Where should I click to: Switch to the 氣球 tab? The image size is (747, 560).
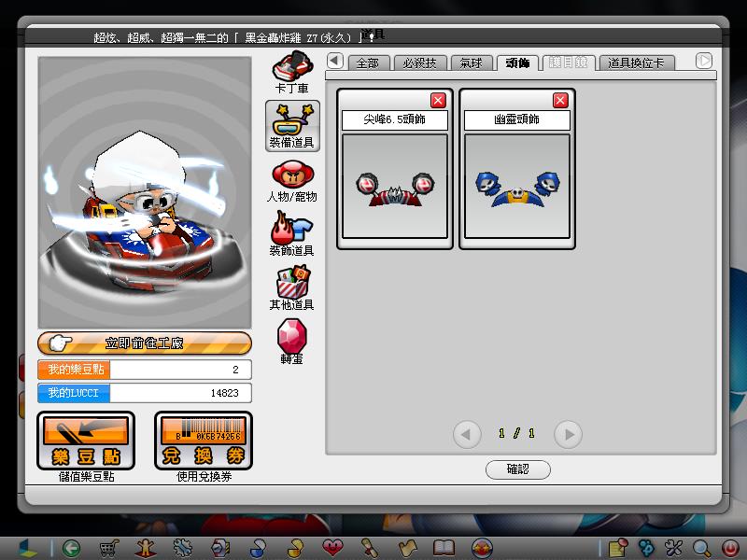pos(472,63)
